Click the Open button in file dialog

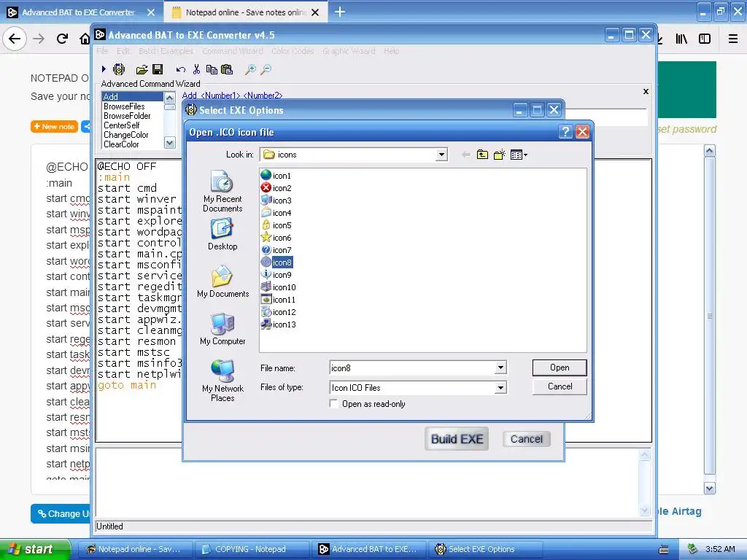click(560, 367)
